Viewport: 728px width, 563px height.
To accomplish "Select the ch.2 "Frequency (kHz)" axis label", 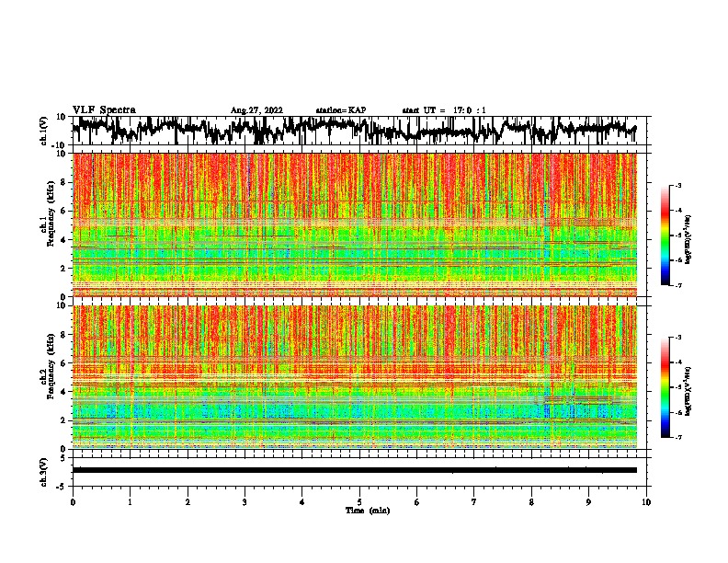I will click(51, 366).
